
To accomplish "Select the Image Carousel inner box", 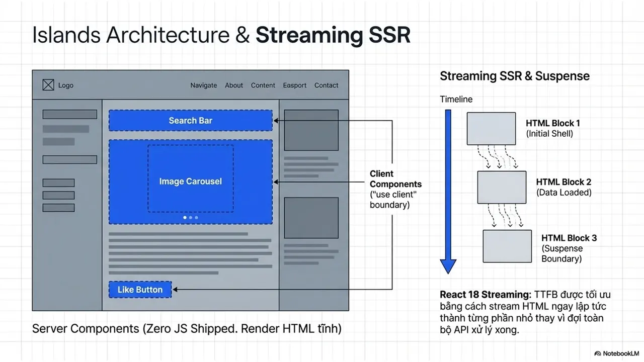I will tap(191, 178).
